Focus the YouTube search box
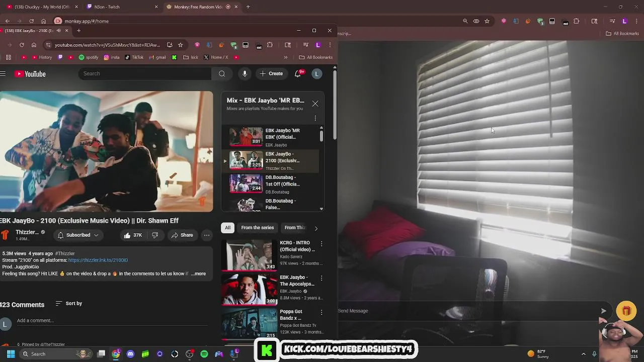The height and width of the screenshot is (362, 644). pyautogui.click(x=146, y=74)
